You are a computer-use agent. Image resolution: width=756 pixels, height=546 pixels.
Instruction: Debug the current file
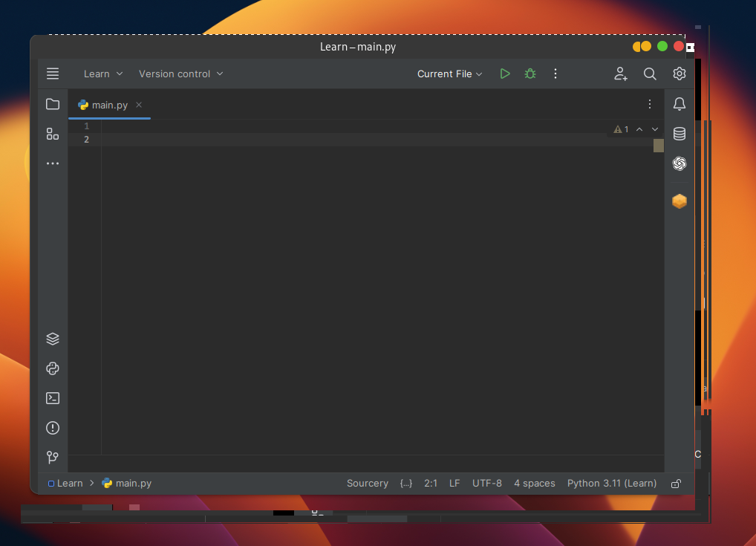(x=529, y=74)
